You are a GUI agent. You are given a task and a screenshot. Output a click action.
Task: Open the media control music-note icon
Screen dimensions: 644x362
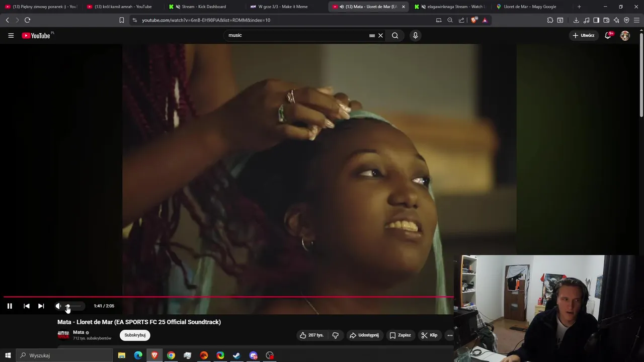586,20
